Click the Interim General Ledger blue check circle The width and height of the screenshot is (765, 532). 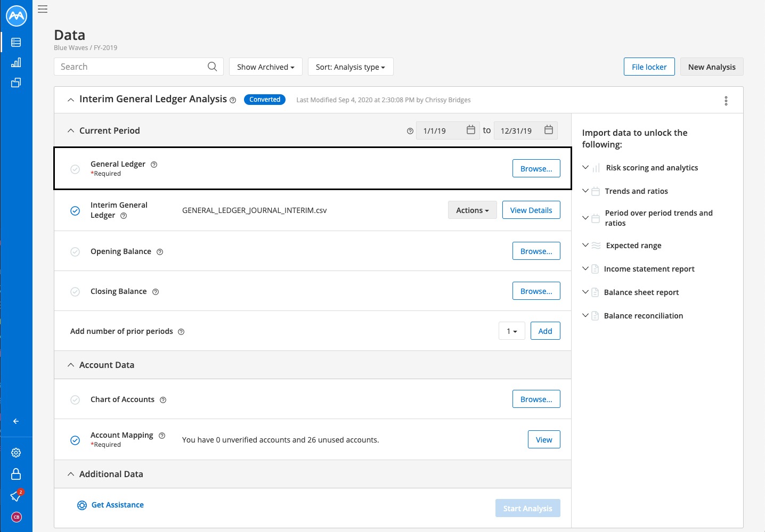75,211
